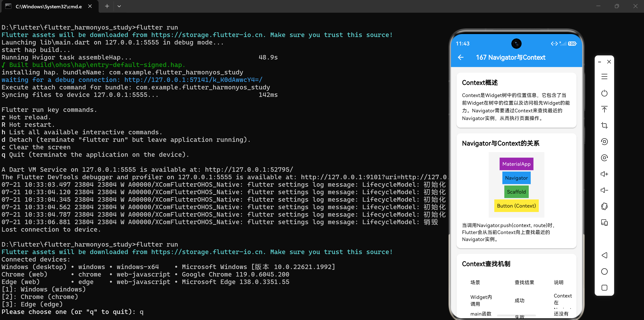Tap the debug connection icon in phone status bar
The height and width of the screenshot is (320, 644).
(554, 43)
